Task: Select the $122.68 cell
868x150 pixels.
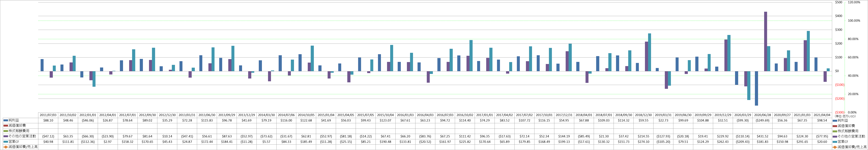Action: coord(306,120)
